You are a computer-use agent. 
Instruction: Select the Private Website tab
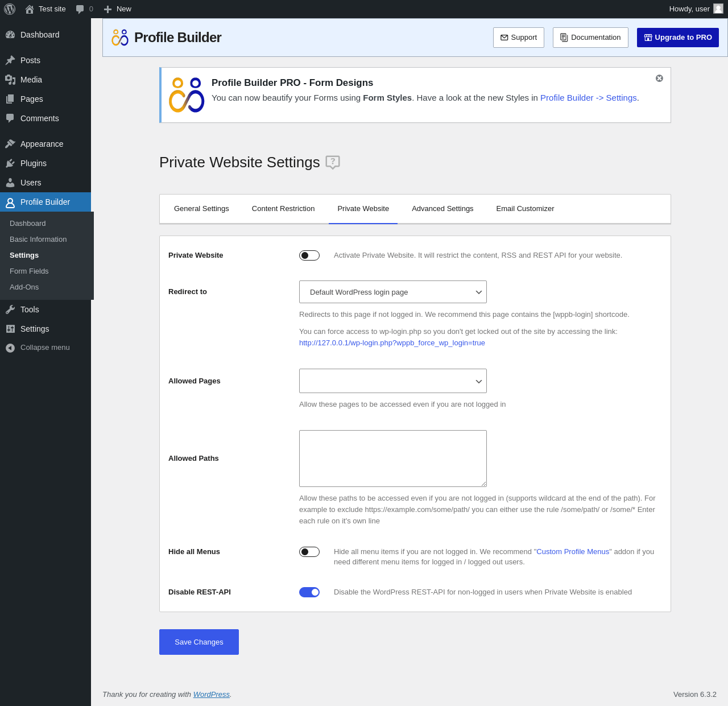tap(363, 209)
